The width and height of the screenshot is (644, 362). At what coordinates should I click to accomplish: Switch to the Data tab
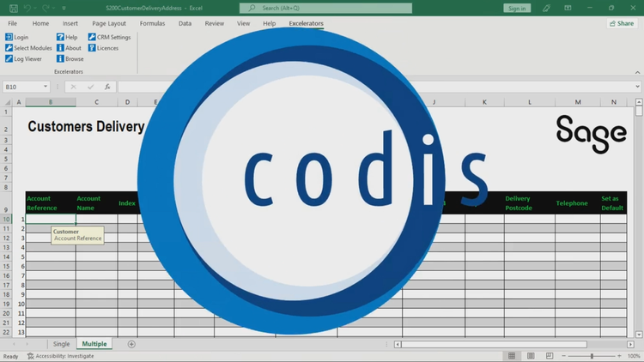tap(185, 23)
